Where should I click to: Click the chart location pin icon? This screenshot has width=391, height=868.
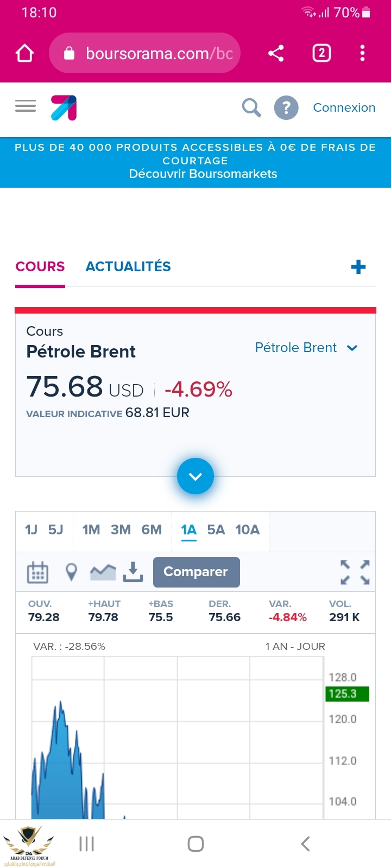point(71,572)
